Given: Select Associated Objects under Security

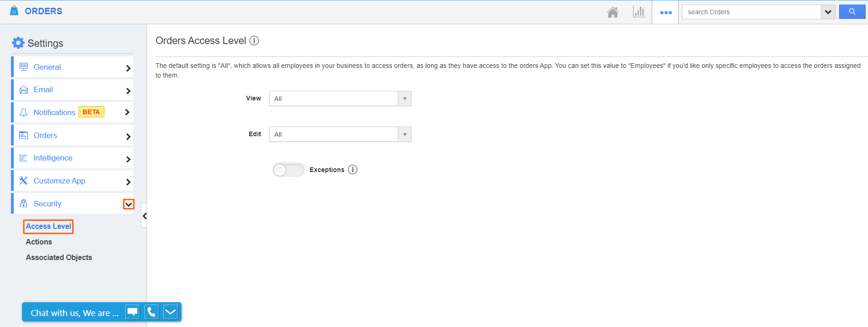Looking at the screenshot, I should [x=59, y=257].
